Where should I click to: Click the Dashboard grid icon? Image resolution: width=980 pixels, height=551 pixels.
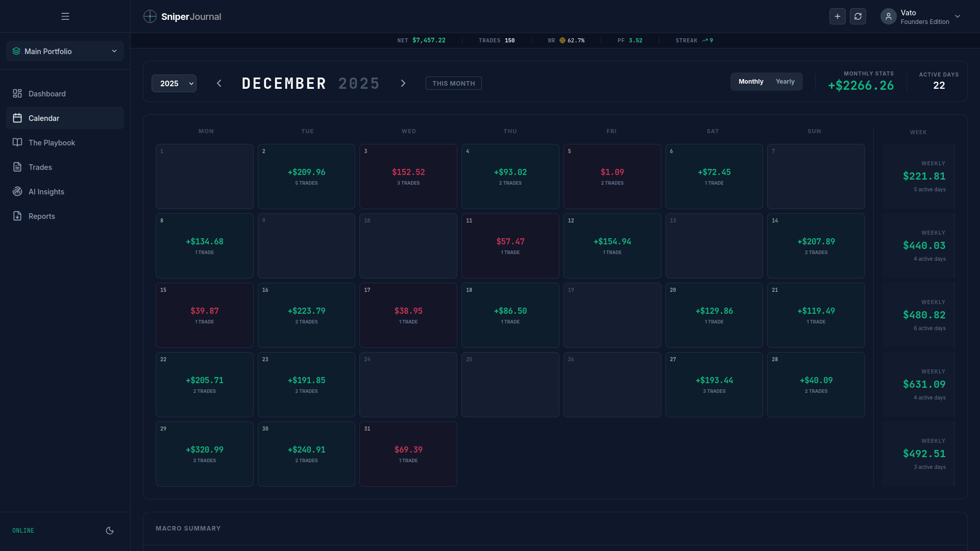[x=17, y=93]
